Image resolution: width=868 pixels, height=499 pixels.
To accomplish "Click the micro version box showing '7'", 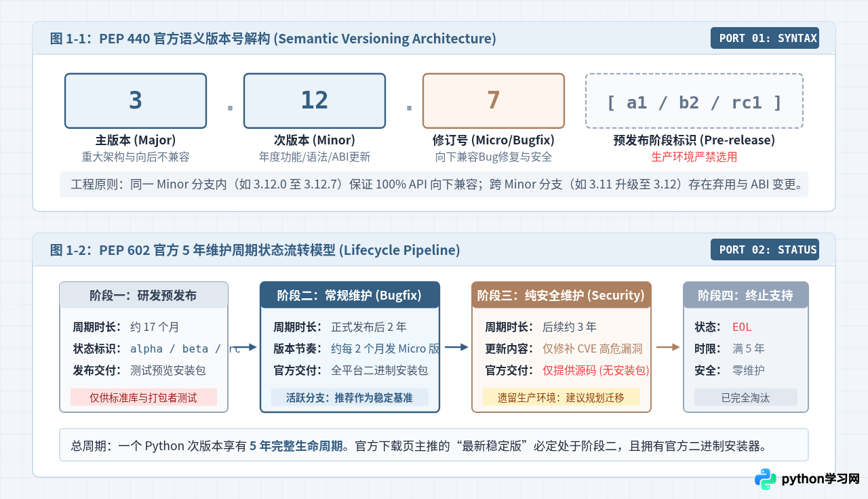I will (494, 100).
